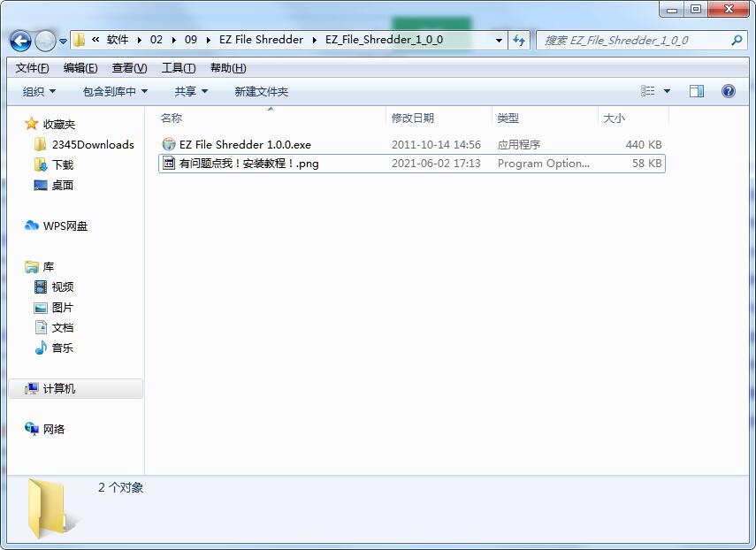Click the EZ File Shredder breadcrumb segment
The image size is (756, 550).
(x=262, y=40)
